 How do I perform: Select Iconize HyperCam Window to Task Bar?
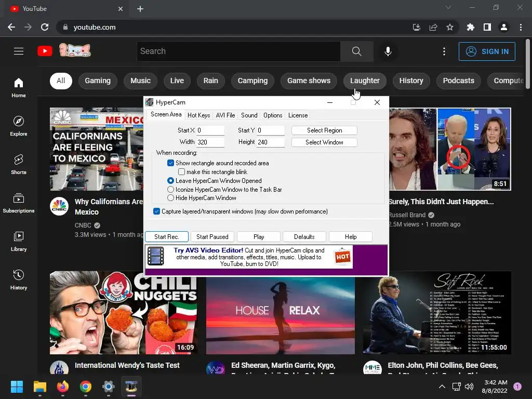click(170, 189)
